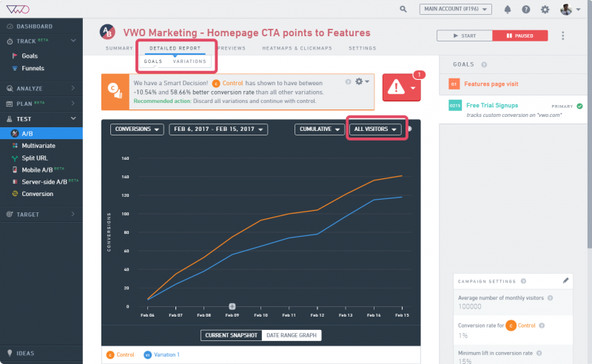Click info icon for Control conversion rate
592x364 pixels.
pos(542,326)
